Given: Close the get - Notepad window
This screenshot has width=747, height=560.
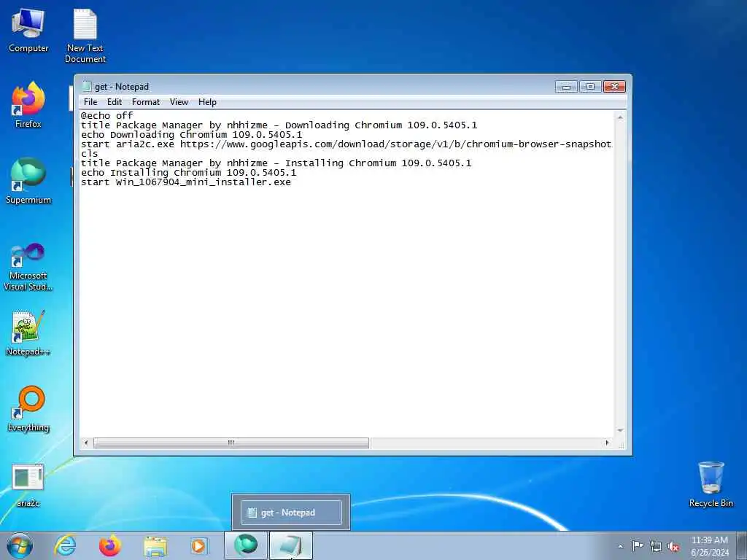Looking at the screenshot, I should [x=614, y=86].
